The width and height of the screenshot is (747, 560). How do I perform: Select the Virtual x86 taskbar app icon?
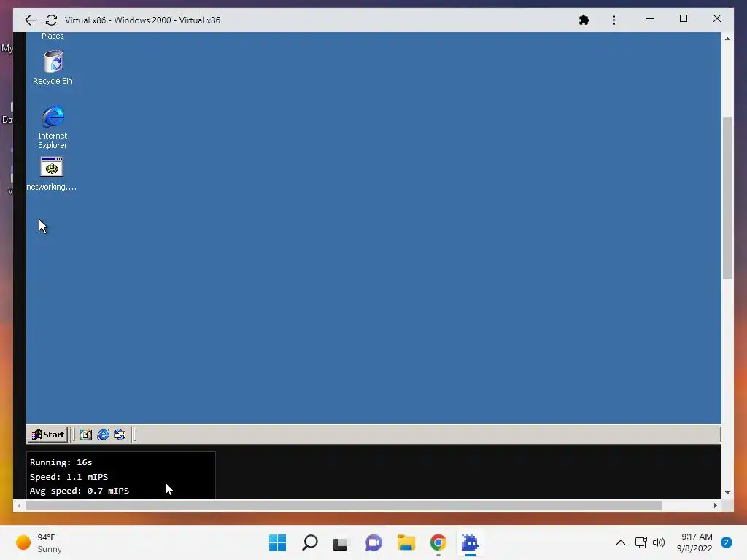471,542
